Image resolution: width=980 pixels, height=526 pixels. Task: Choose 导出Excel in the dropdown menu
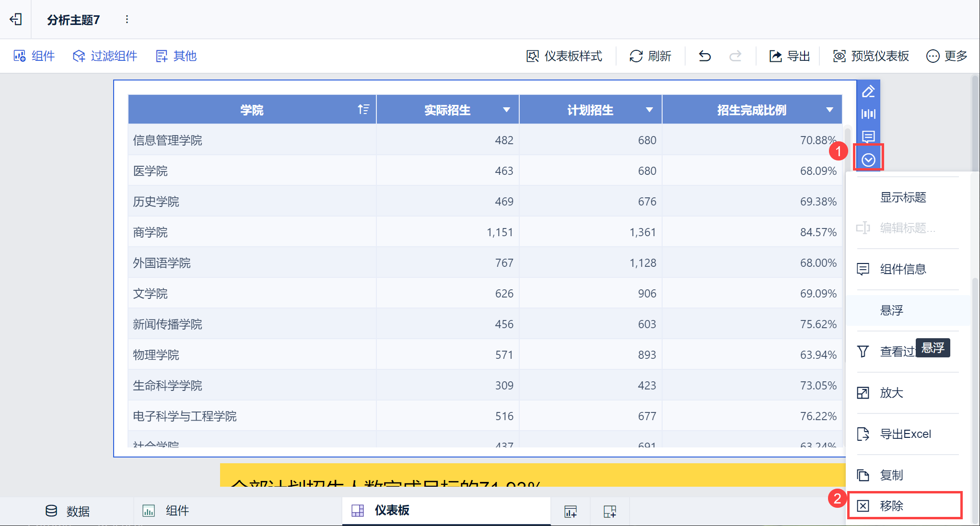[x=905, y=434]
